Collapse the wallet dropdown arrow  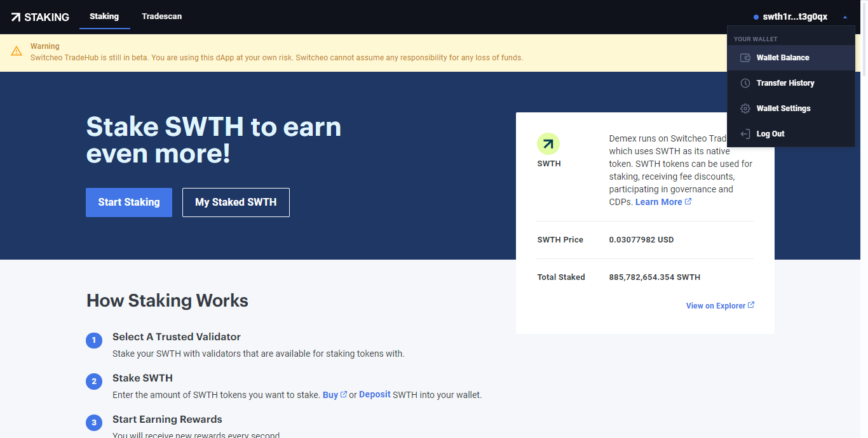(x=845, y=17)
